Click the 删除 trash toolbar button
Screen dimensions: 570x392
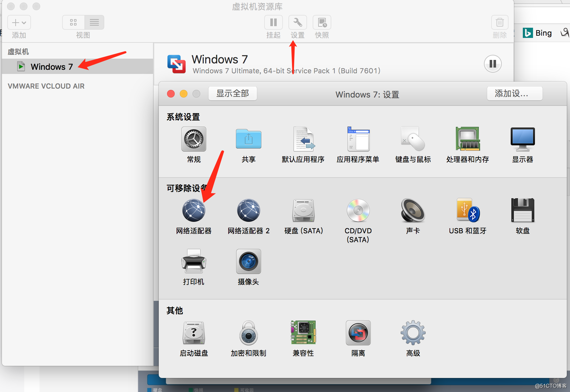500,22
